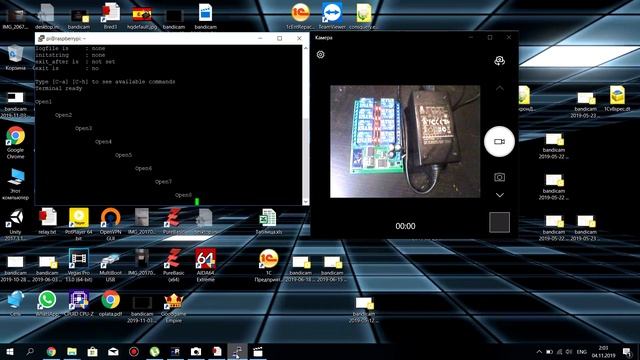The height and width of the screenshot is (360, 640).
Task: Select the Goodgame Empire shortcut
Action: coord(174,307)
